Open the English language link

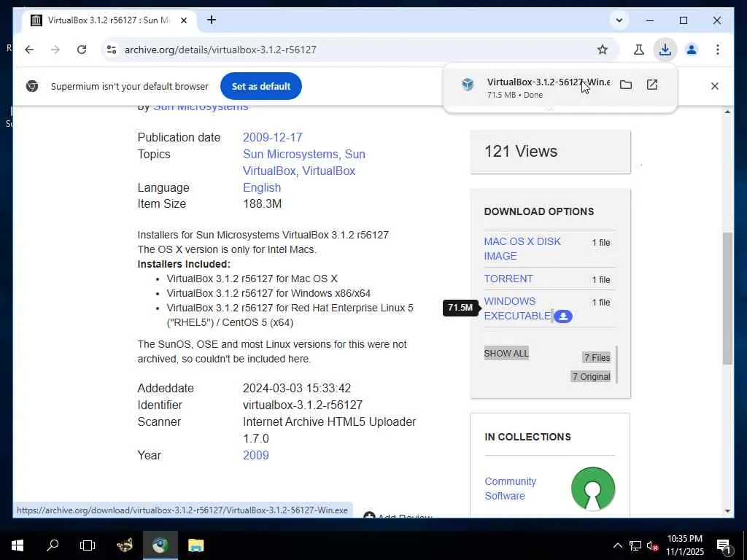pyautogui.click(x=262, y=187)
